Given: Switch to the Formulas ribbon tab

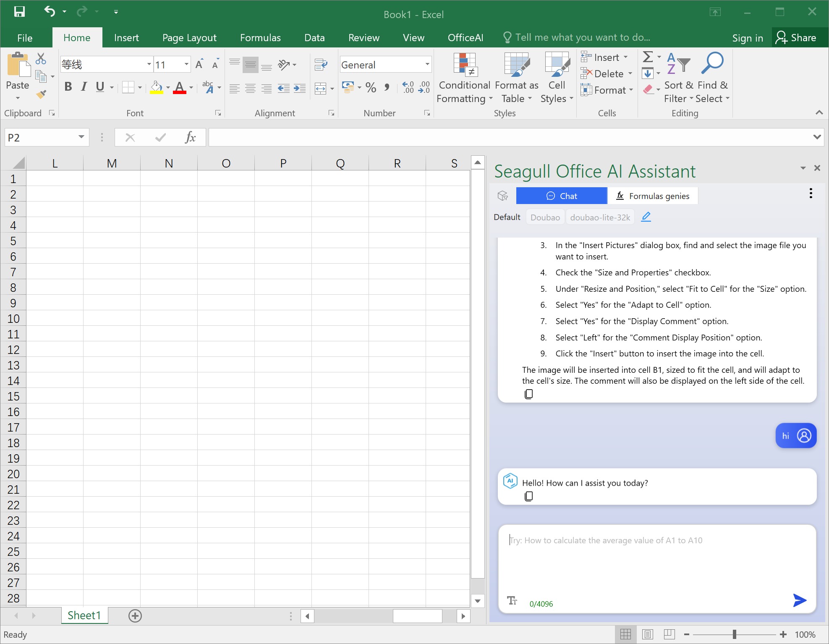Looking at the screenshot, I should 260,38.
